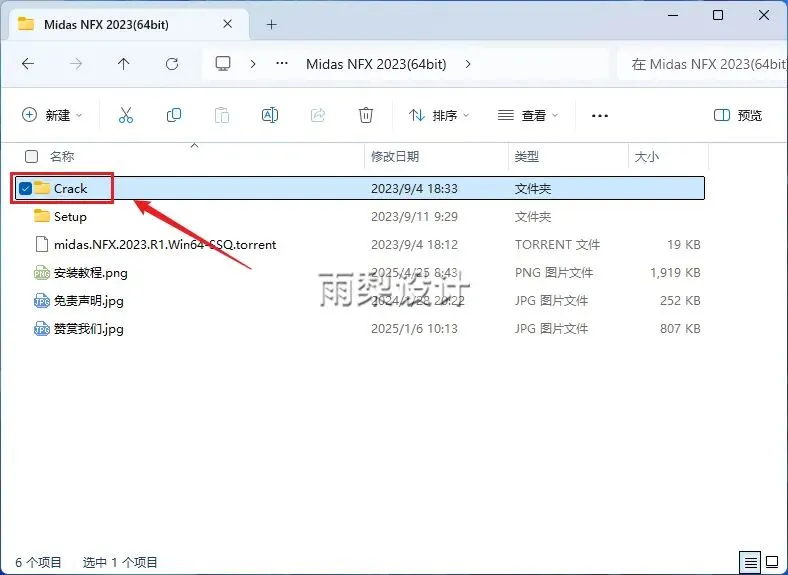Sort by 大小 column header
This screenshot has height=575, width=788.
click(x=646, y=156)
